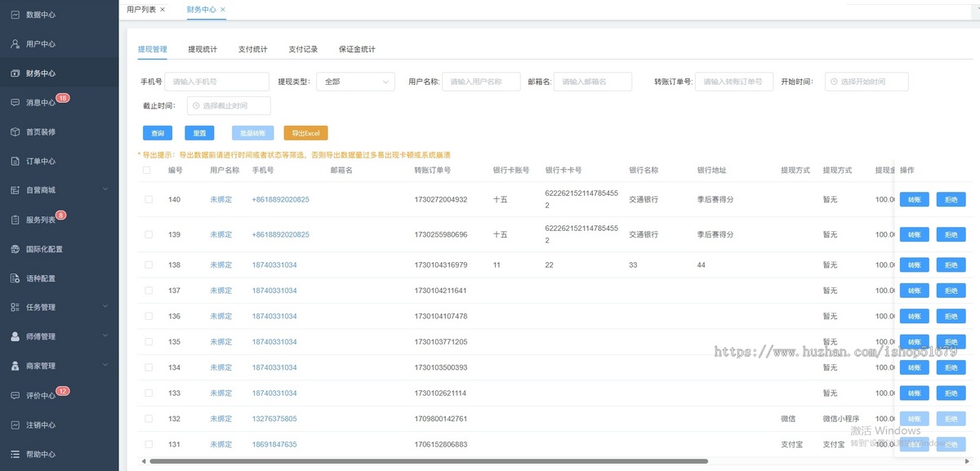
Task: Toggle the select-all checkbox in table header
Action: [x=147, y=171]
